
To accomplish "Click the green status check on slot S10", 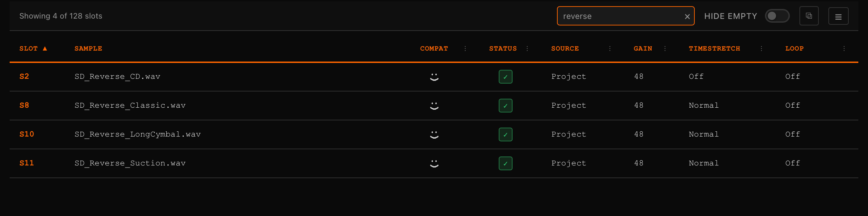I will tap(505, 134).
